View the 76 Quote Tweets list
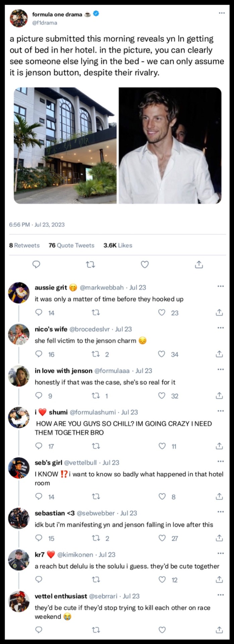Viewport: 234px width, 644px height. click(71, 245)
